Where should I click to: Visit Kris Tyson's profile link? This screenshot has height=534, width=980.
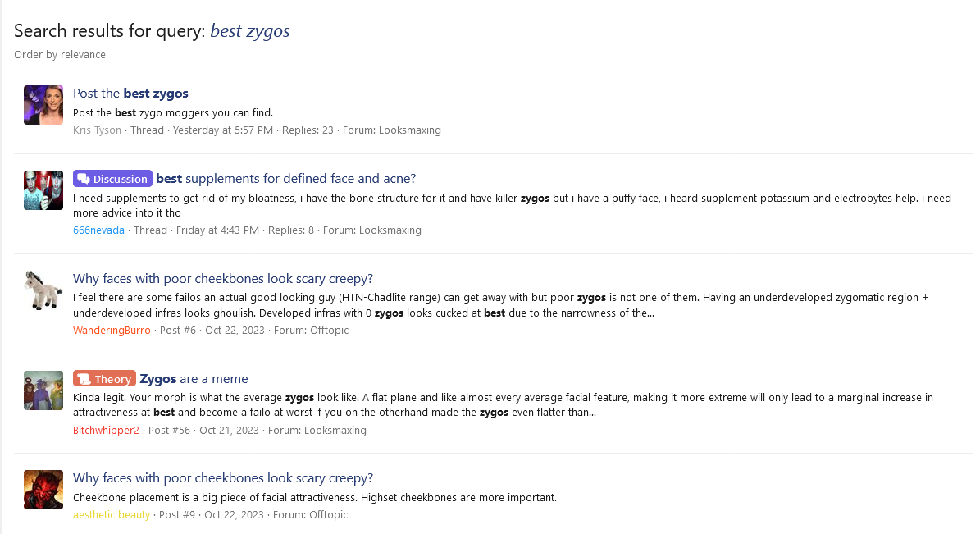97,130
